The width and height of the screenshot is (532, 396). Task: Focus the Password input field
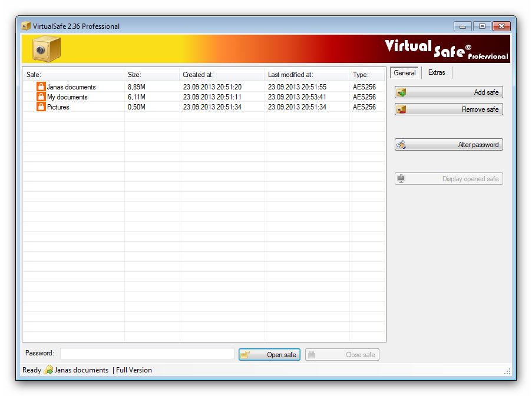[147, 354]
